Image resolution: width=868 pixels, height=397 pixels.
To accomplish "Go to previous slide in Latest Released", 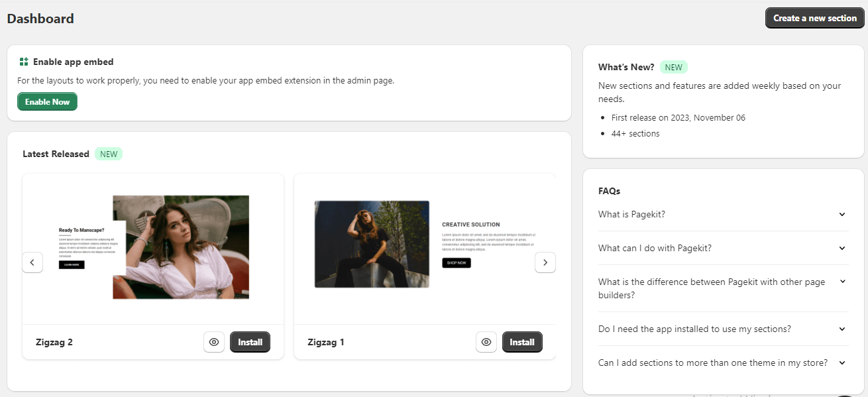I will click(x=32, y=262).
